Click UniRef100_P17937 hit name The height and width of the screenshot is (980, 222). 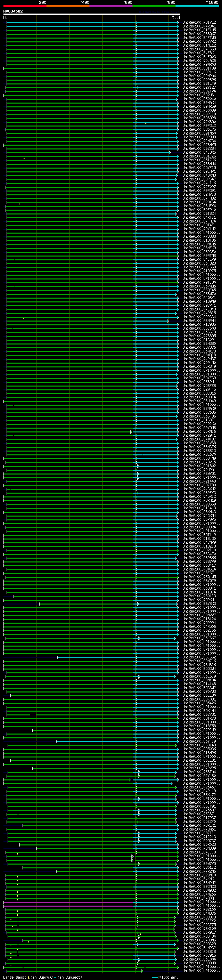click(x=199, y=818)
